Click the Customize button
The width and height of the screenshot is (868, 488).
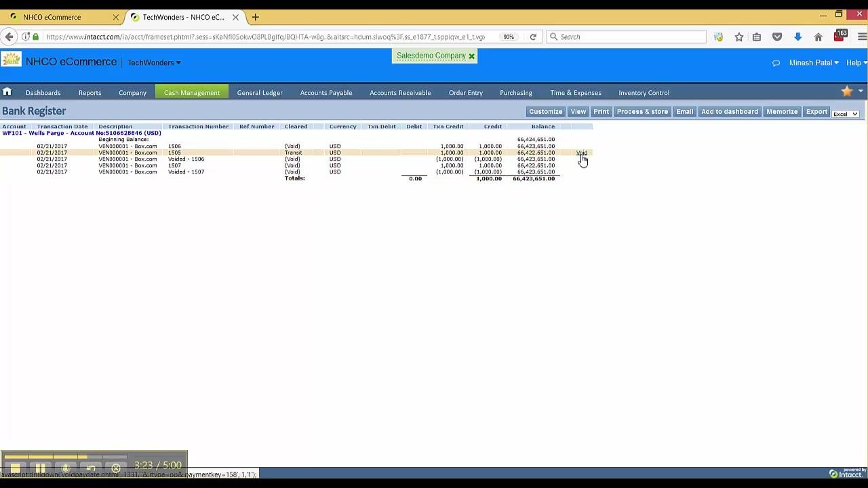[x=546, y=112]
